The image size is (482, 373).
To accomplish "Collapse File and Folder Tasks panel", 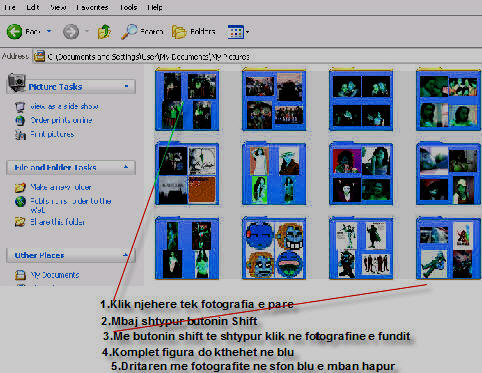I will [126, 167].
